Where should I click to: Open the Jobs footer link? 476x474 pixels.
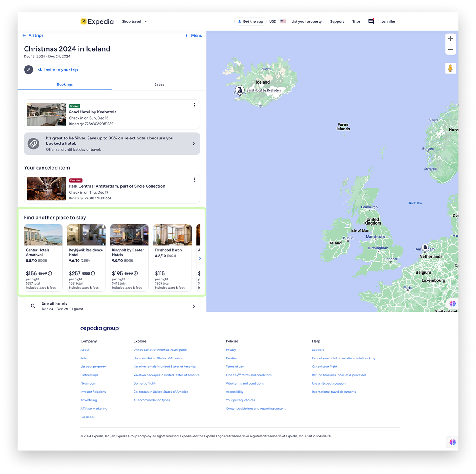coord(84,358)
